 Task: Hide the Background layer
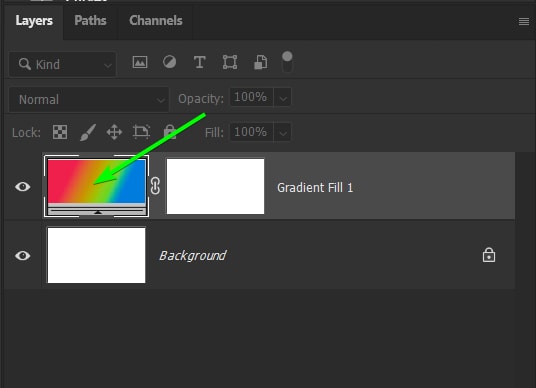[x=23, y=256]
